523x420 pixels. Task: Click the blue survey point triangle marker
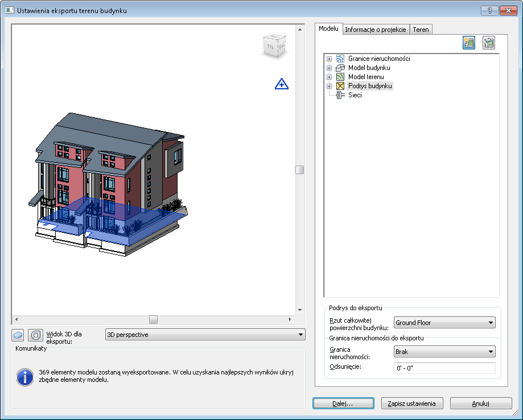282,84
